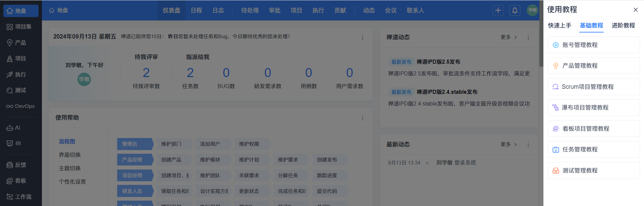Screen dimensions: 644x206
Task: Open DevOps from the sidebar
Action: coord(21,106)
